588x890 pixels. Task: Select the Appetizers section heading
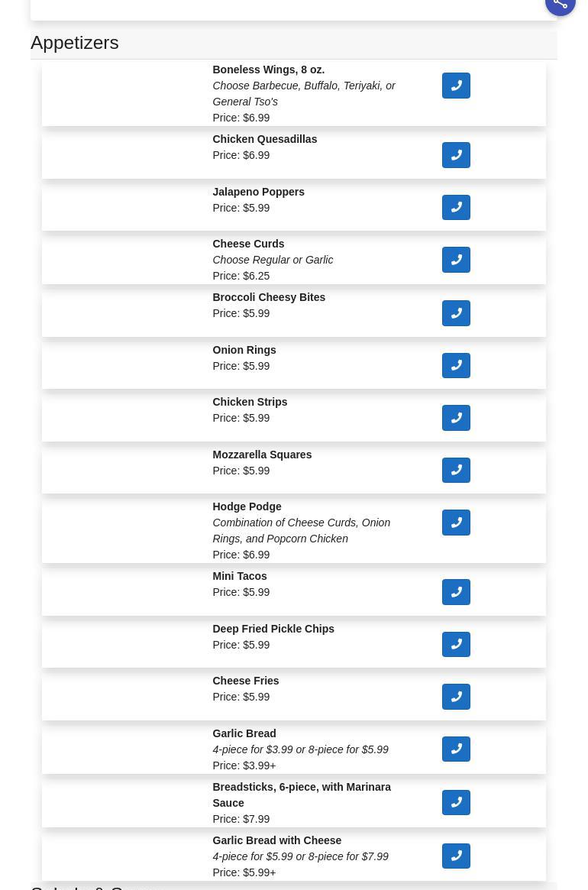click(x=75, y=43)
